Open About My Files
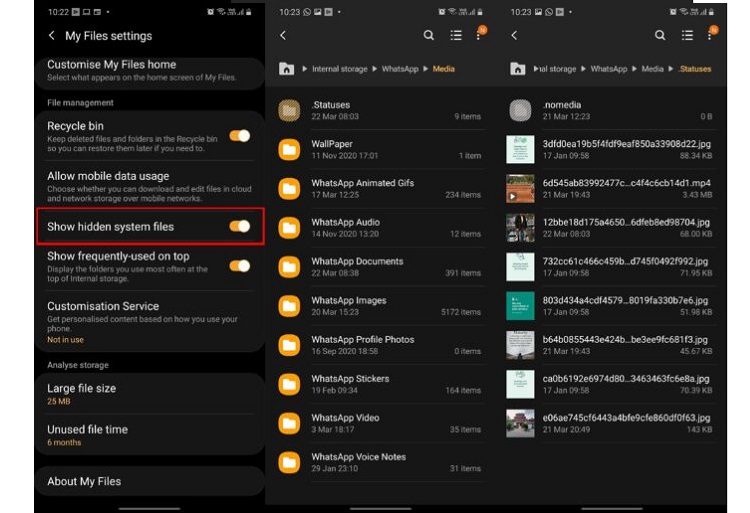750x513 pixels. coord(84,481)
